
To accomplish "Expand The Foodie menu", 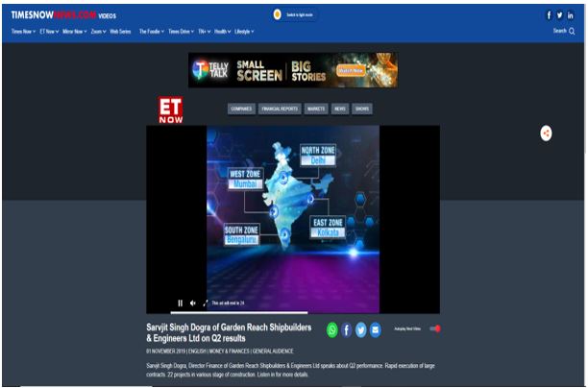I will pos(152,32).
